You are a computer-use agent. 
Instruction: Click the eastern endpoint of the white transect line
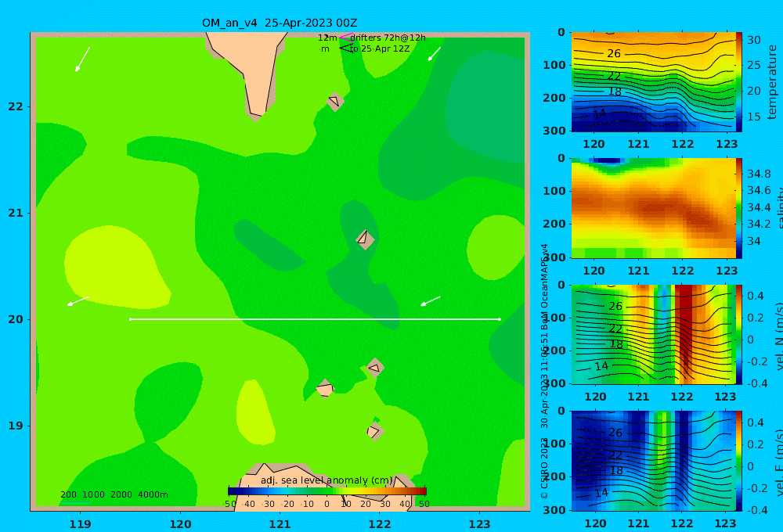click(500, 319)
